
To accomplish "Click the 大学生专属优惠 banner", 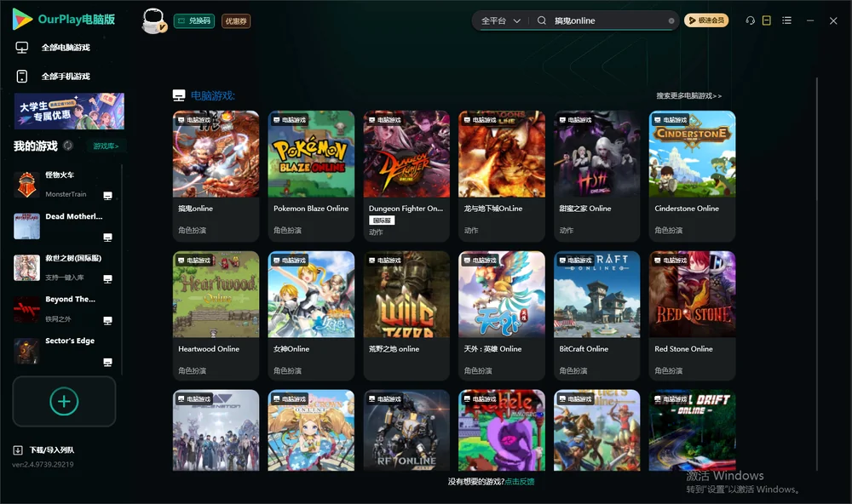I will pyautogui.click(x=69, y=112).
